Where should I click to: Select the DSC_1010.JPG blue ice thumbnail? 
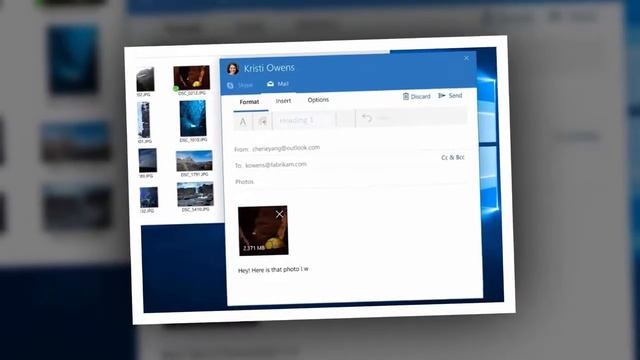(193, 118)
